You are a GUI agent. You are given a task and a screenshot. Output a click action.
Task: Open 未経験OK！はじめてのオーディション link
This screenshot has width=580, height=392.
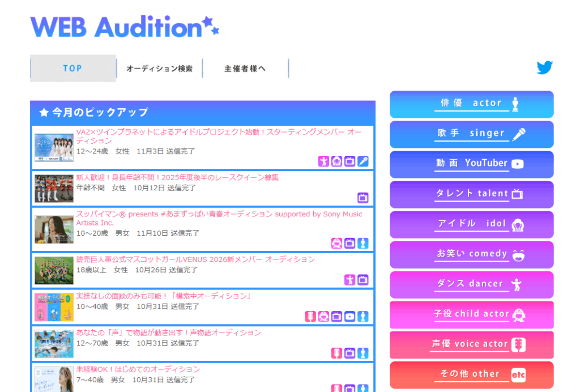click(x=138, y=369)
